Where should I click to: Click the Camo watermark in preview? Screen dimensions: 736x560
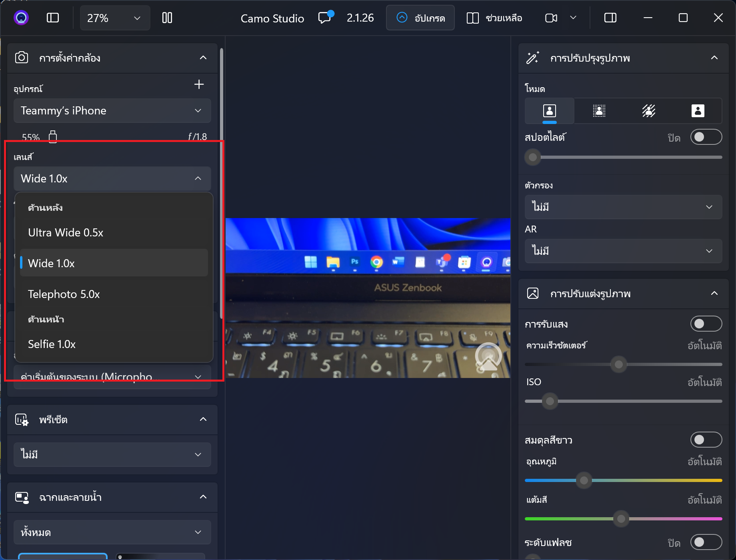click(488, 356)
